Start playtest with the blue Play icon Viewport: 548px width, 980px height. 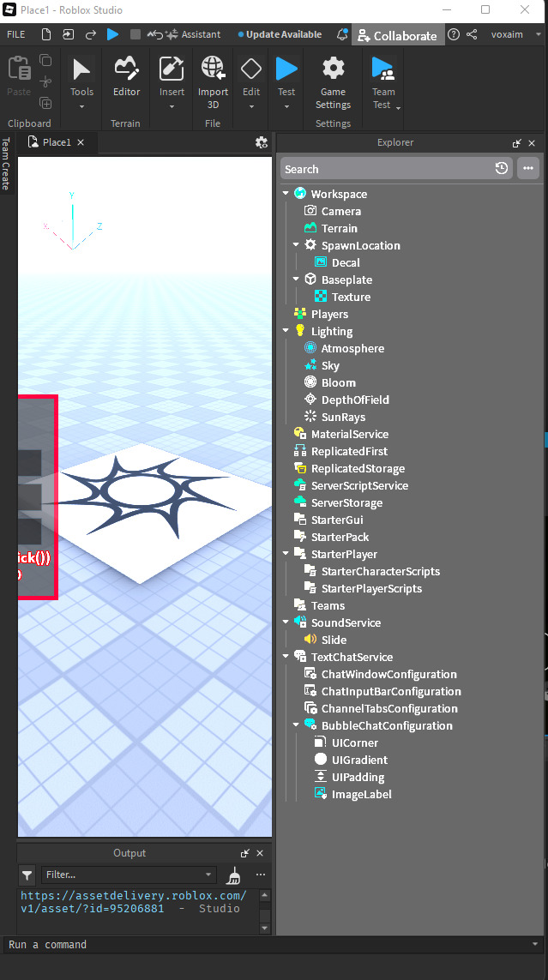(112, 34)
